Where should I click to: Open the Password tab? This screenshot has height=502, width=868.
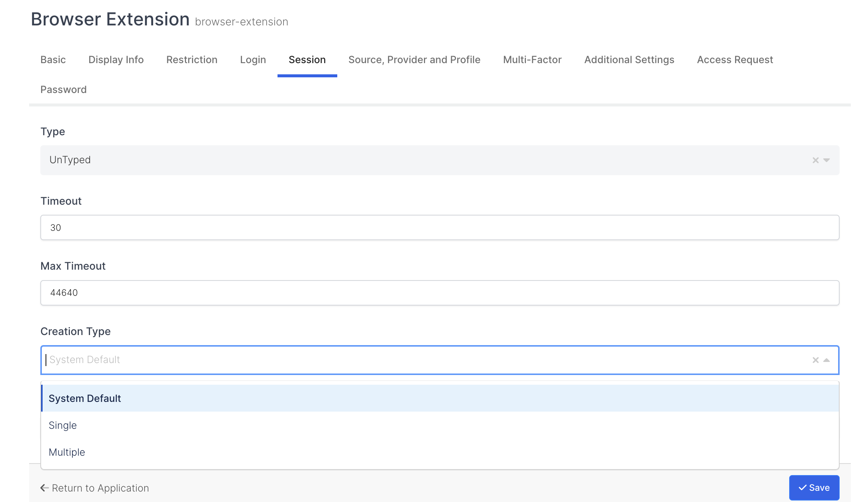pyautogui.click(x=63, y=90)
